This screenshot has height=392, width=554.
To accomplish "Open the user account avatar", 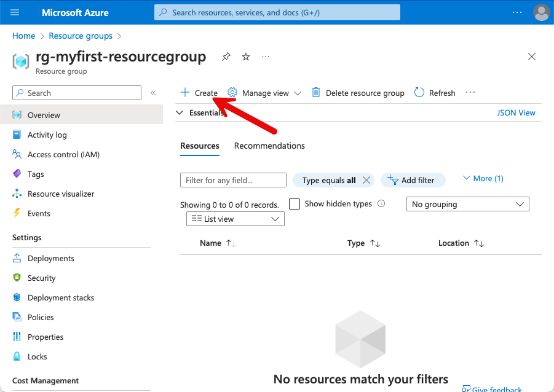I will pos(541,12).
